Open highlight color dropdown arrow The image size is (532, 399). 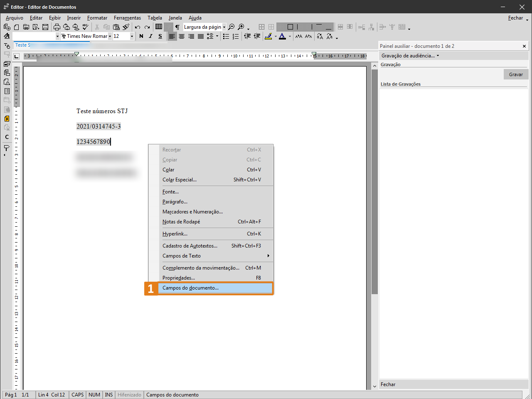[275, 37]
